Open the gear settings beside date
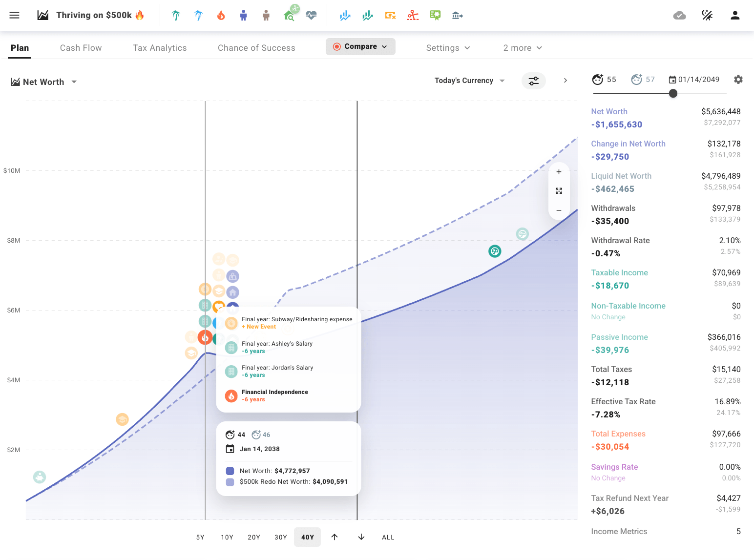 point(738,80)
